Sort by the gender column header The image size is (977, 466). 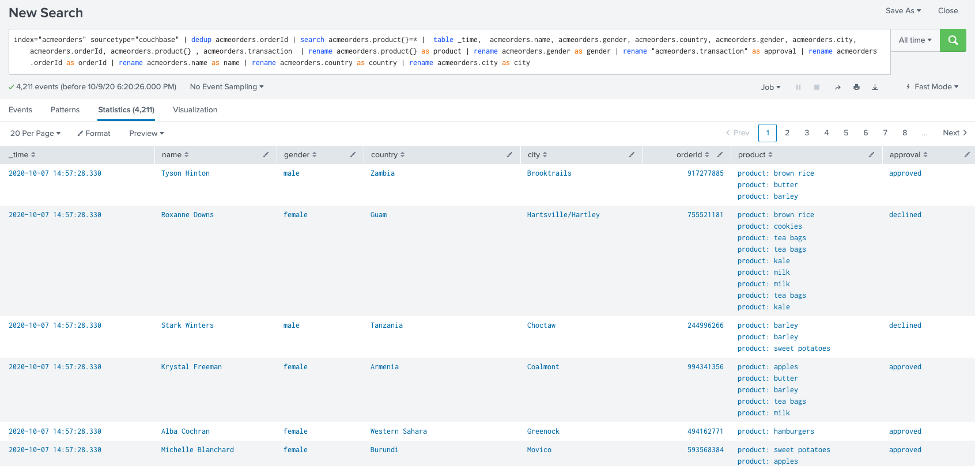(300, 155)
